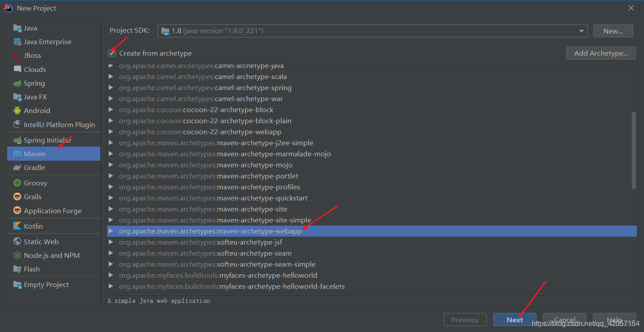
Task: Close the New Project dialog
Action: point(631,8)
